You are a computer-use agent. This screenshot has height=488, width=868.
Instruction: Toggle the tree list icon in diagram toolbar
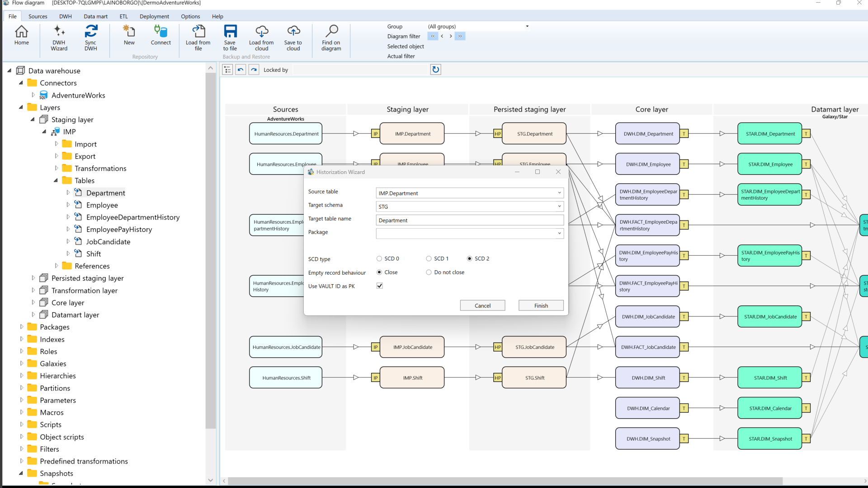click(227, 70)
